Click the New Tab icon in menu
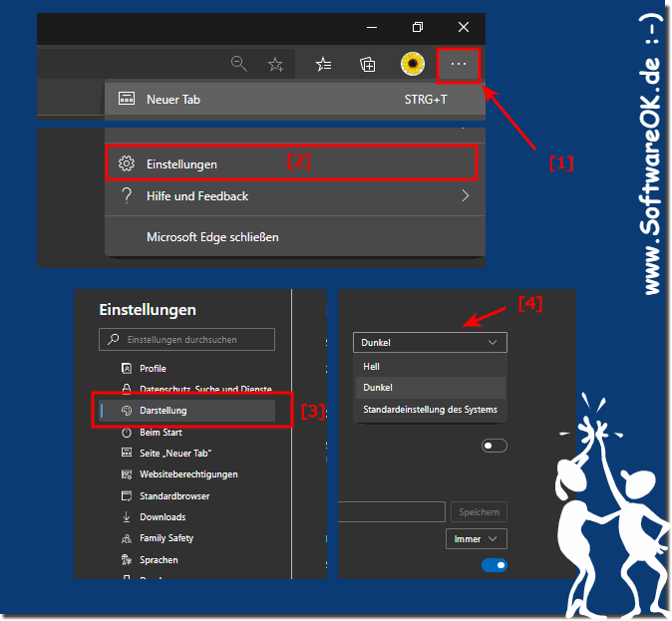Viewport: 672px width, 621px height. pyautogui.click(x=127, y=99)
